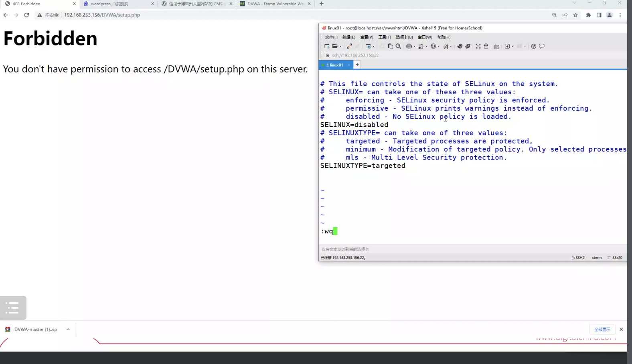Open the 查看(V) menu in Xshell
Image resolution: width=632 pixels, height=364 pixels.
point(367,37)
